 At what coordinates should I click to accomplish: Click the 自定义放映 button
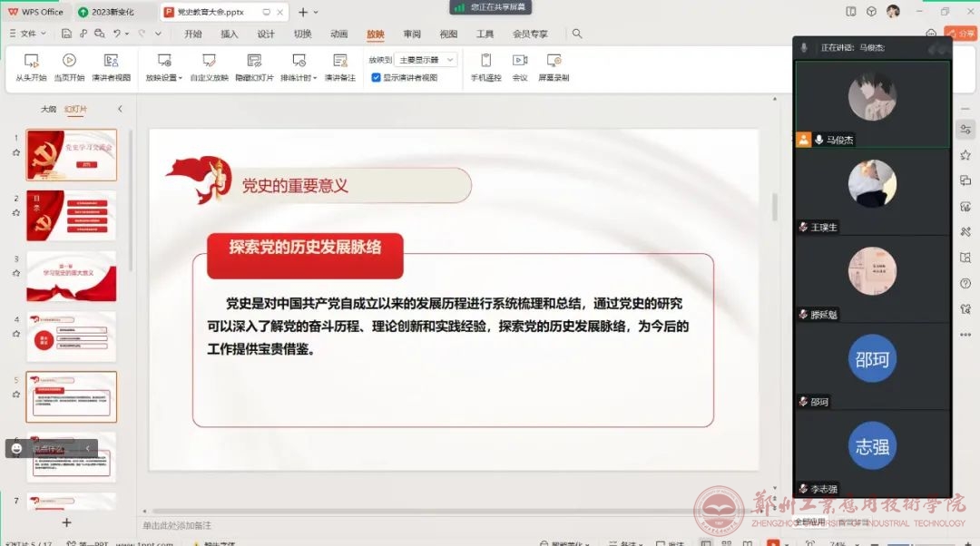[209, 67]
